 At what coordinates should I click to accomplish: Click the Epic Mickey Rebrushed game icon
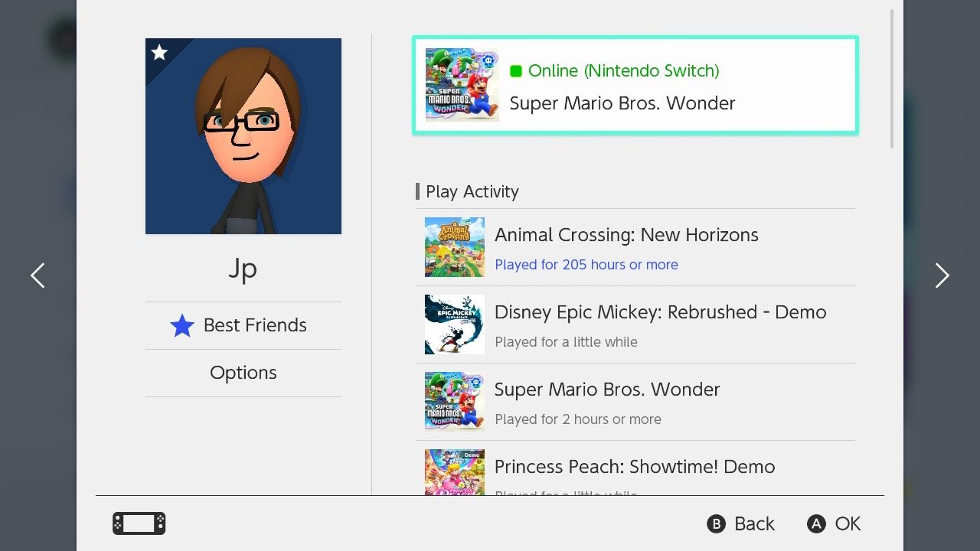[x=455, y=324]
